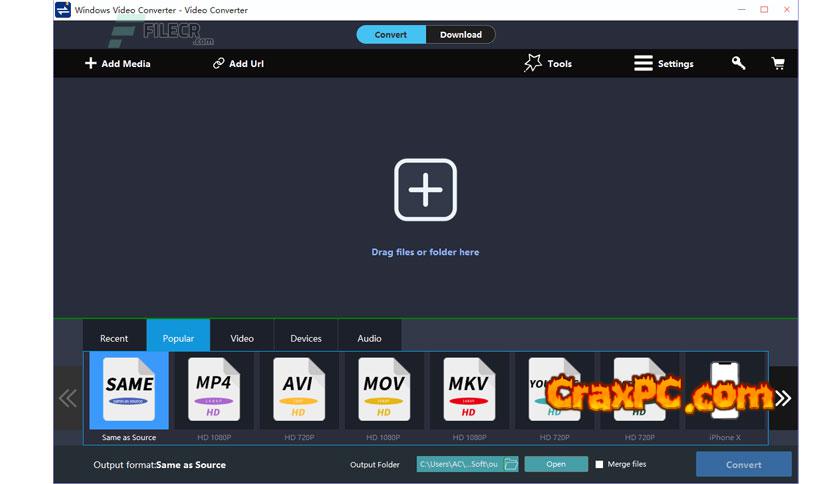Screen dimensions: 836x484
Task: Click the Open folder button
Action: click(555, 464)
